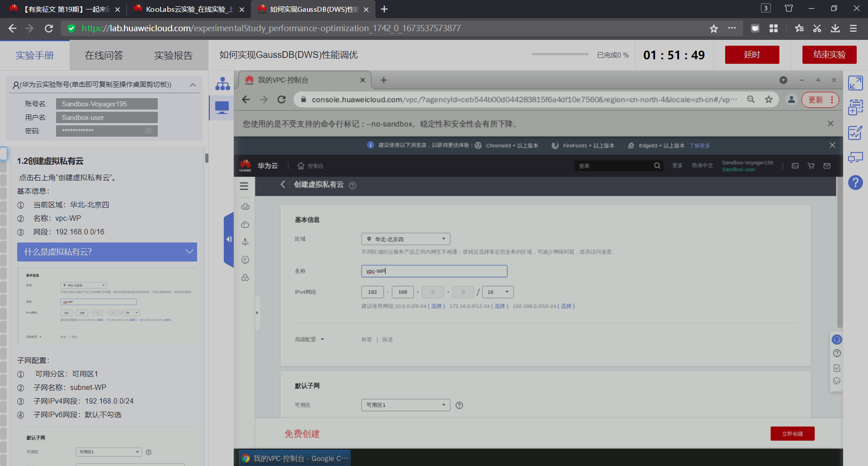This screenshot has width=868, height=466.
Task: Click the pyramid-shaped icon in console sidebar
Action: pyautogui.click(x=245, y=242)
